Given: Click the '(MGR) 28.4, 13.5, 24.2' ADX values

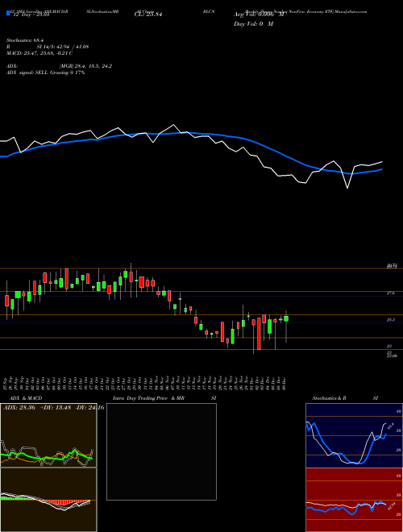Looking at the screenshot, I should pos(85,66).
